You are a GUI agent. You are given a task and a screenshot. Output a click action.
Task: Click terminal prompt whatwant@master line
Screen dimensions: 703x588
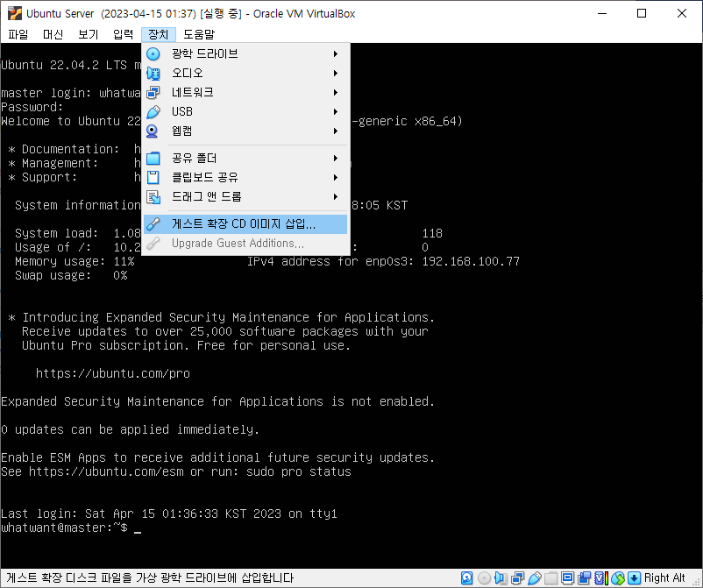tap(71, 528)
